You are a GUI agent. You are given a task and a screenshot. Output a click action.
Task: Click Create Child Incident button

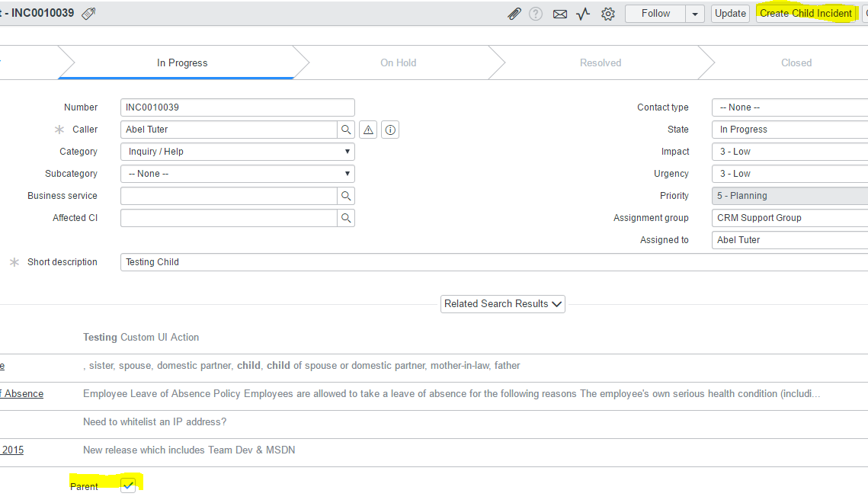[806, 14]
